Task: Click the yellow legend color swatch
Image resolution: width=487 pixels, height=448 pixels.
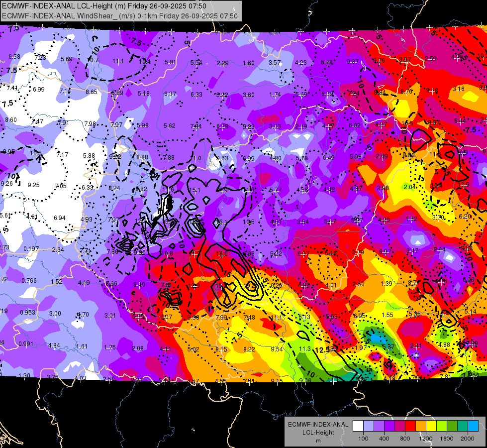Action: (431, 426)
